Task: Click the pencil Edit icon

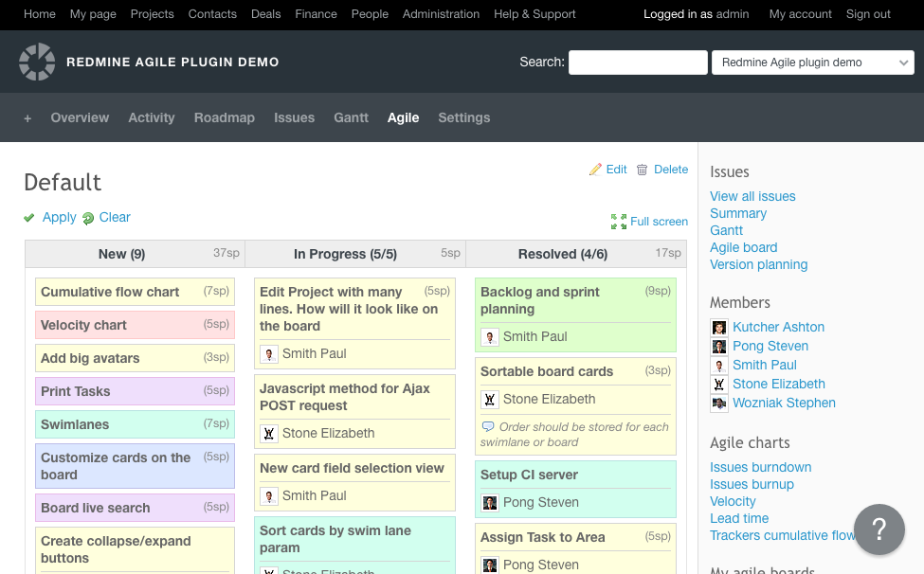Action: click(595, 170)
